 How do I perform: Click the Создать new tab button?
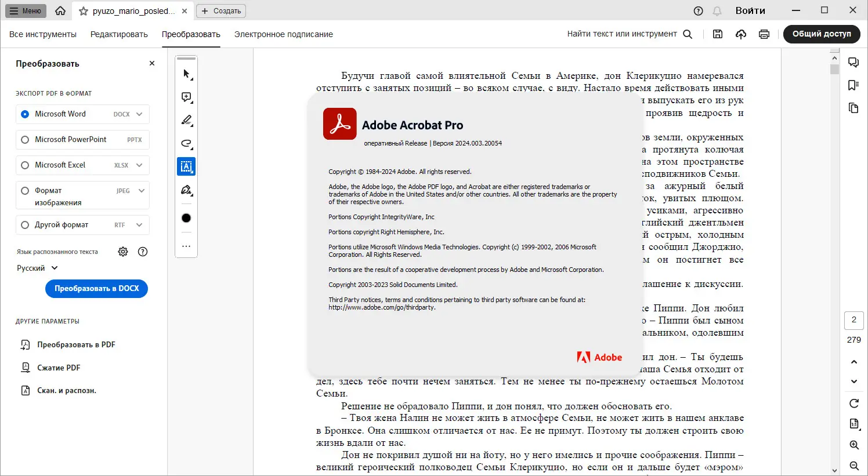tap(221, 11)
